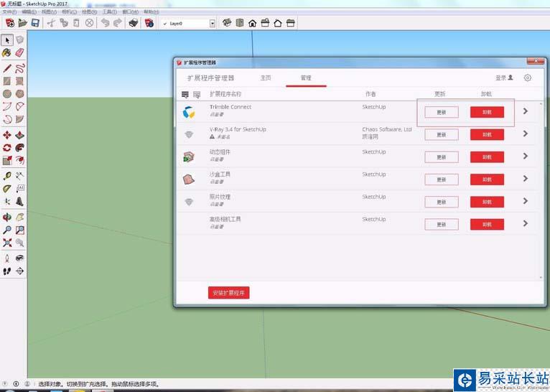Viewport: 550px width, 392px height.
Task: Switch to the Iso view icon
Action: tap(227, 23)
